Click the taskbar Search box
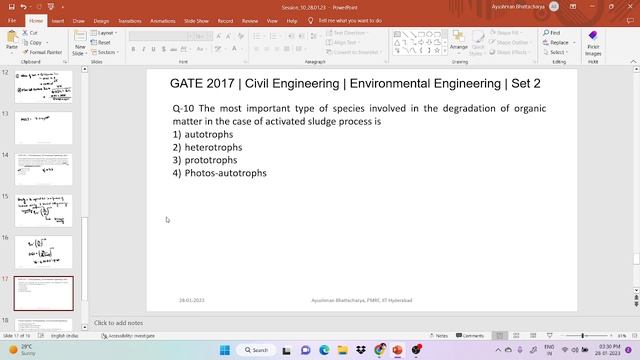Viewport: 640px width, 360px height. pos(257,350)
